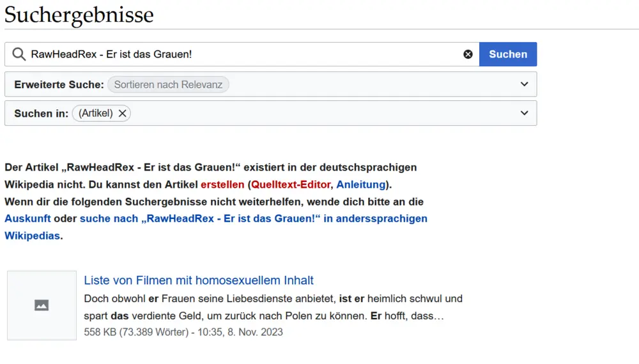Select the (Artikel) namespace tag label
Screen dimensions: 639x364
pos(95,113)
